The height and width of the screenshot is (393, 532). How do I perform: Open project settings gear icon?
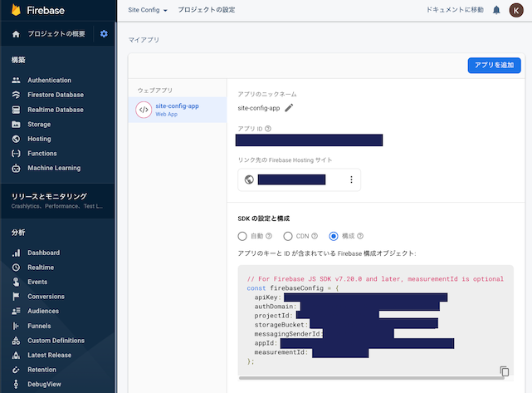(x=104, y=33)
